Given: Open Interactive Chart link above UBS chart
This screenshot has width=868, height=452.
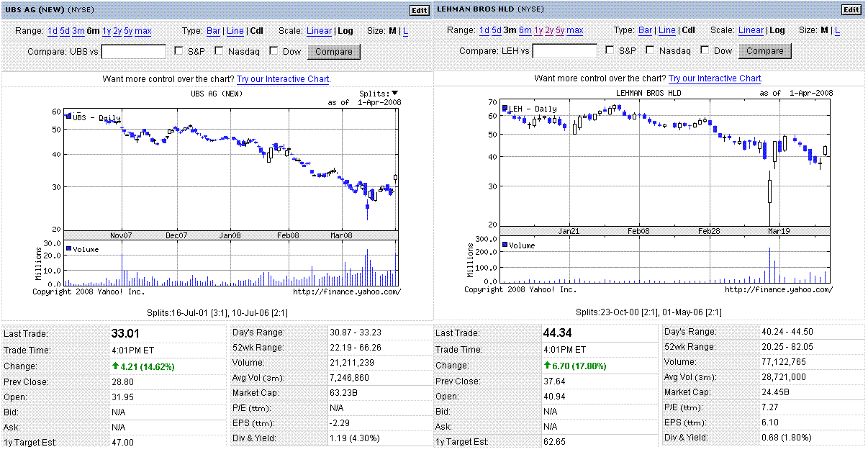Looking at the screenshot, I should pyautogui.click(x=283, y=78).
